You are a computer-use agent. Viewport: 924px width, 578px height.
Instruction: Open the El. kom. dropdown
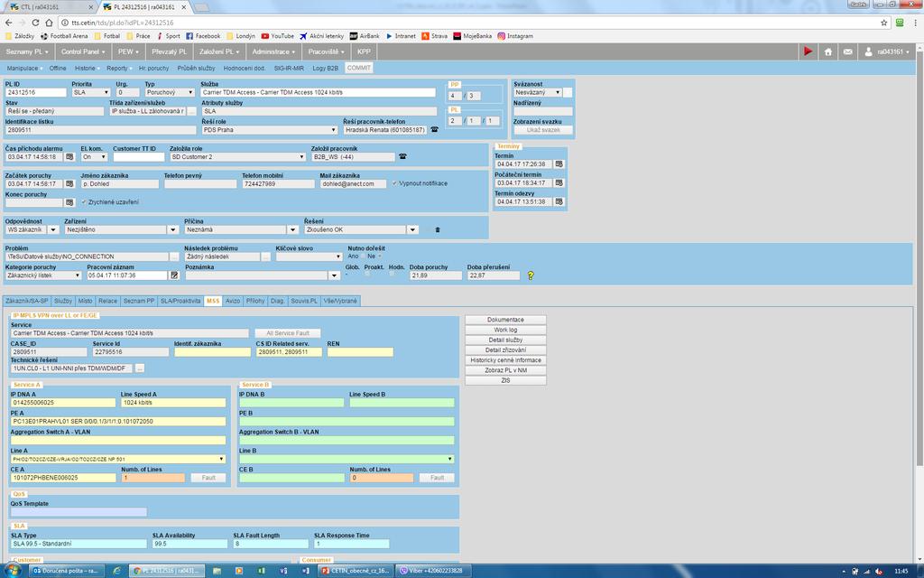coord(94,157)
